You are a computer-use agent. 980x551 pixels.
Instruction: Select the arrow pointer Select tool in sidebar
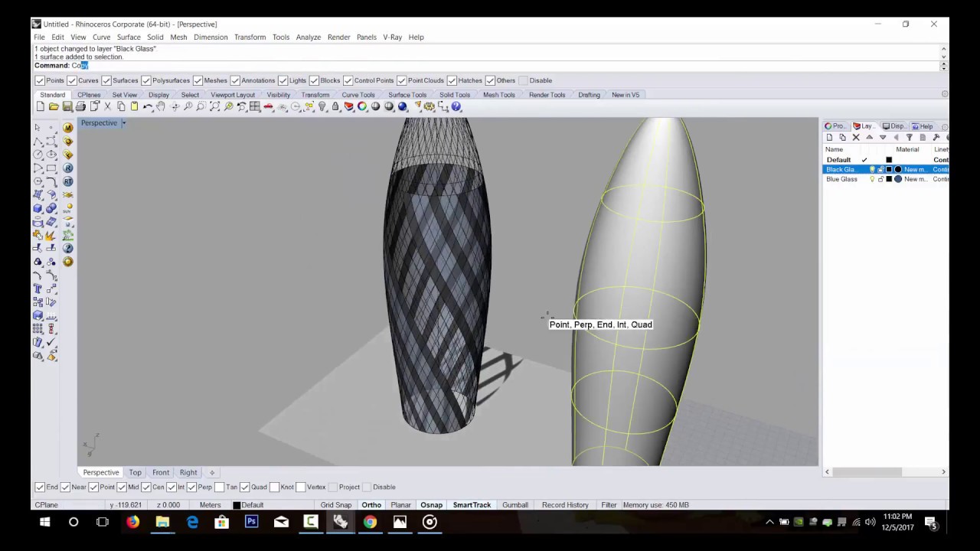pos(38,128)
